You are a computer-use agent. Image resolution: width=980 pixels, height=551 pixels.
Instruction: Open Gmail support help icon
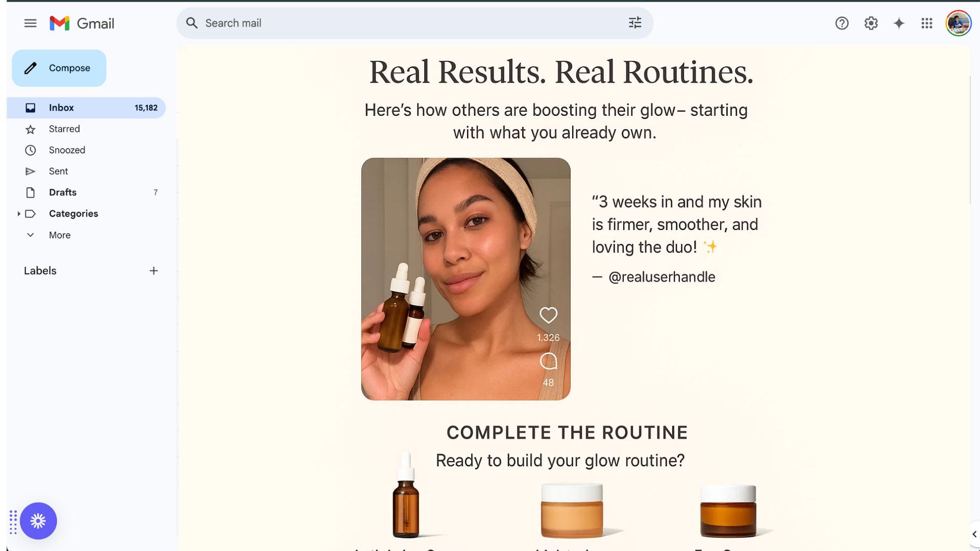[x=842, y=23]
